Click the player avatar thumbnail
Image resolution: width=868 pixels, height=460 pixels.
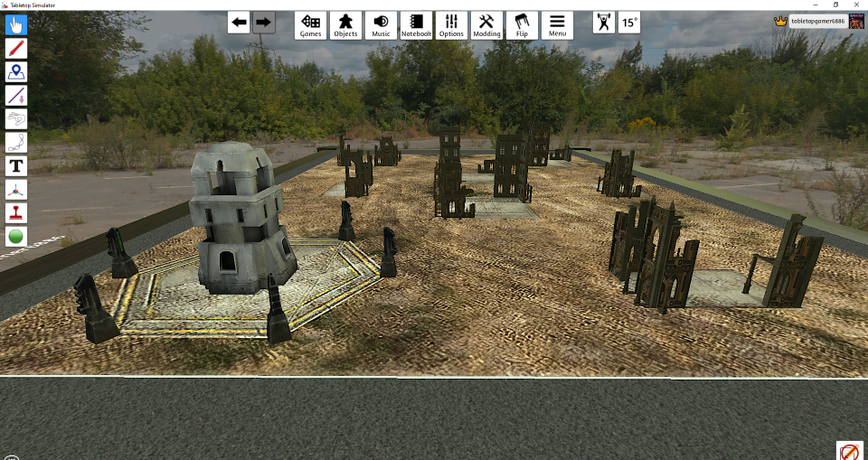(856, 22)
